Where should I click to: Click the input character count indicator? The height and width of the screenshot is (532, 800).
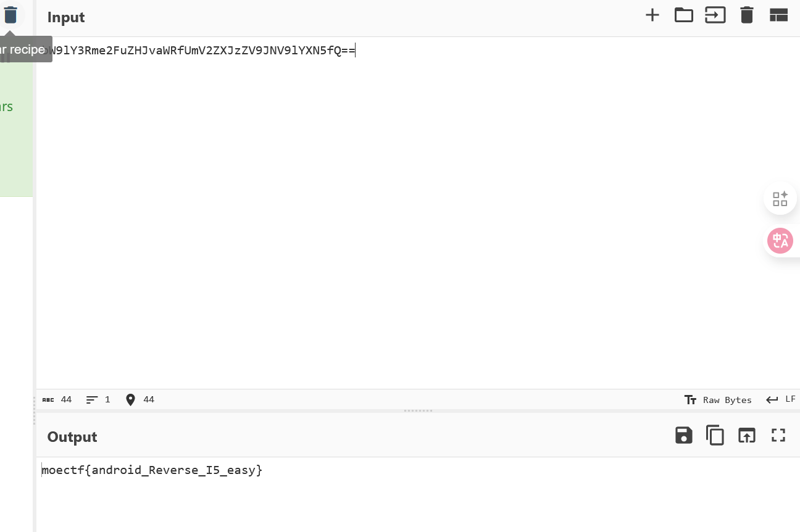(x=57, y=400)
